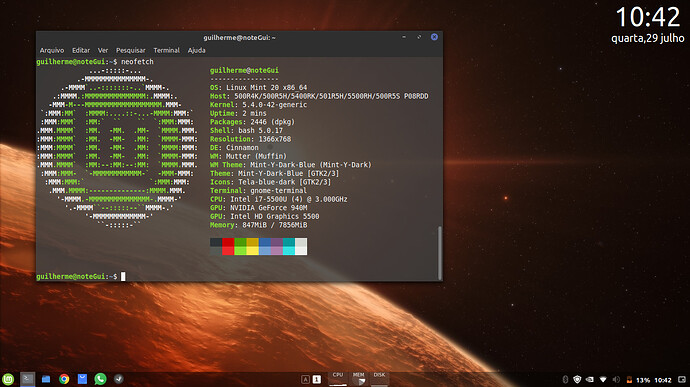The height and width of the screenshot is (387, 690).
Task: Open the Arquivo menu in terminal
Action: coord(52,50)
